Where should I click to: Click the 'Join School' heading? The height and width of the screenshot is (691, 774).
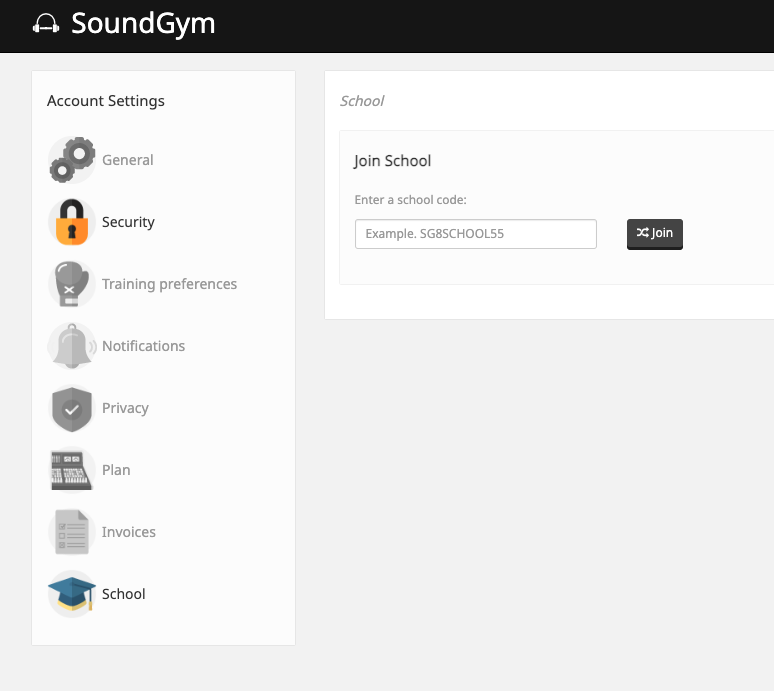pos(392,161)
